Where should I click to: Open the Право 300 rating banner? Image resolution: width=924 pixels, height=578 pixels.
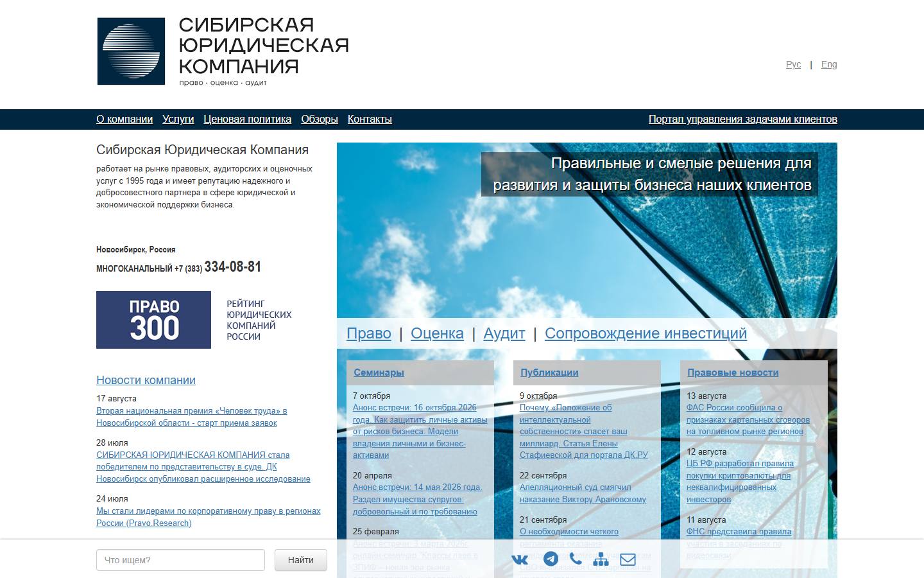click(154, 320)
